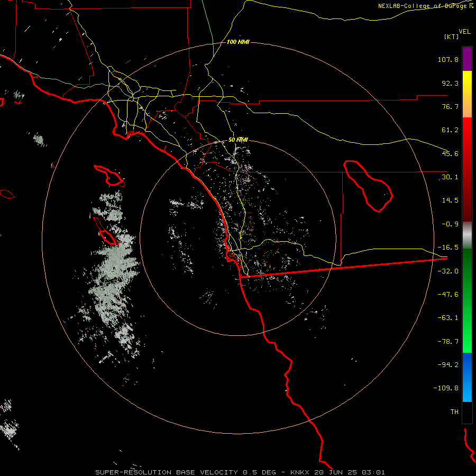
Task: Click the 100 NMI range ring label
Action: coord(238,42)
